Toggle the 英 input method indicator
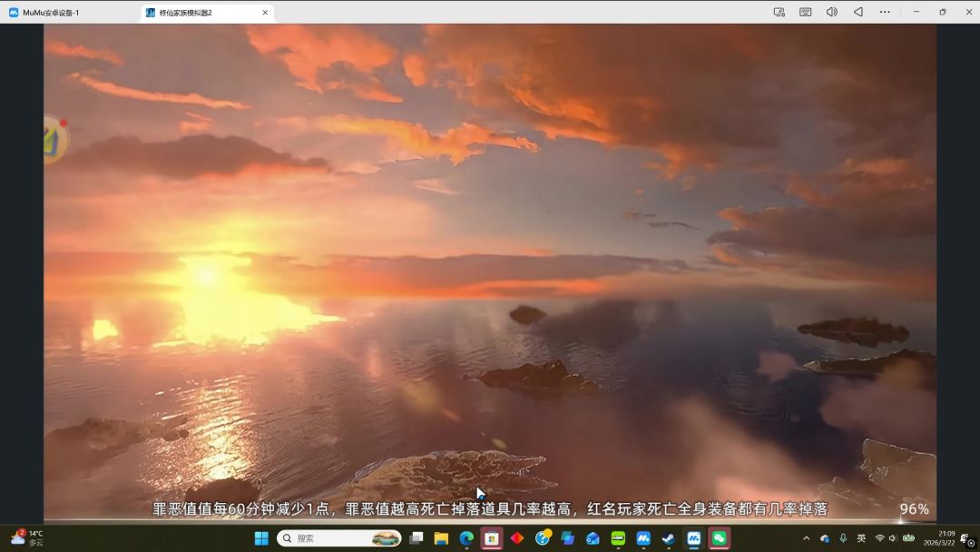This screenshot has height=552, width=980. point(861,538)
